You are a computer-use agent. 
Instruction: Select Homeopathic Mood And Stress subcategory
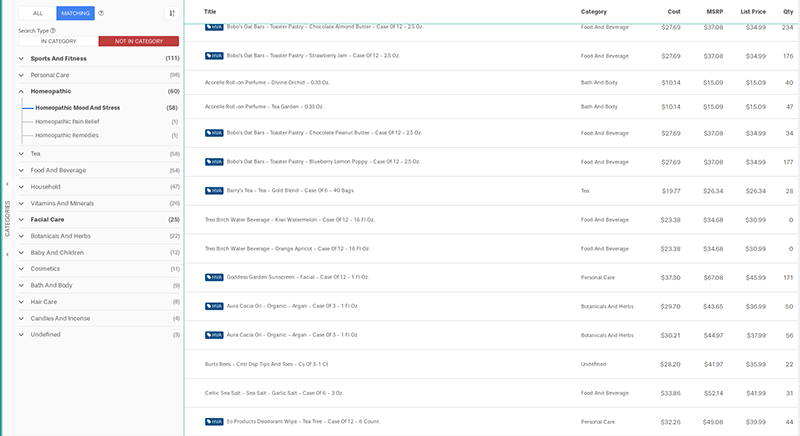(78, 108)
